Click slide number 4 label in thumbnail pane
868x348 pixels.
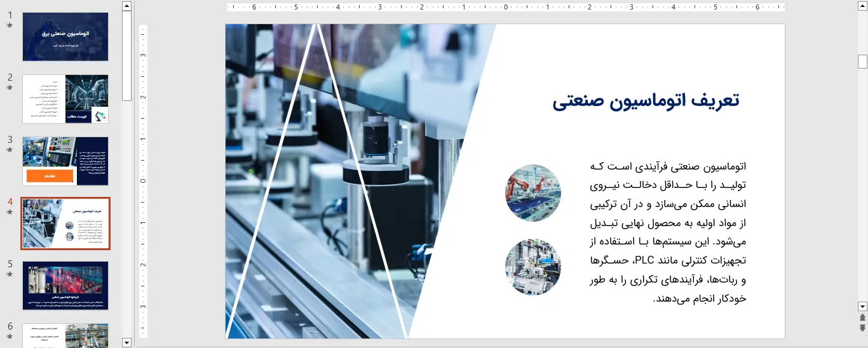pyautogui.click(x=10, y=202)
